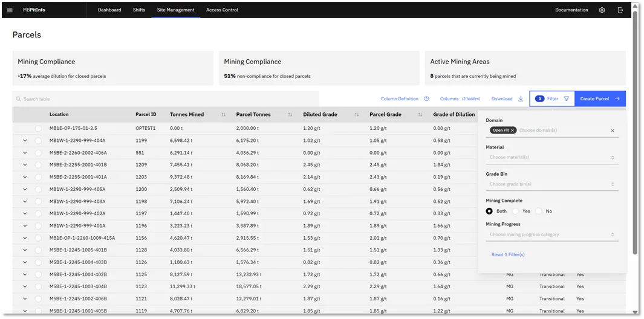
Task: Open the hamburger navigation menu
Action: (x=10, y=10)
